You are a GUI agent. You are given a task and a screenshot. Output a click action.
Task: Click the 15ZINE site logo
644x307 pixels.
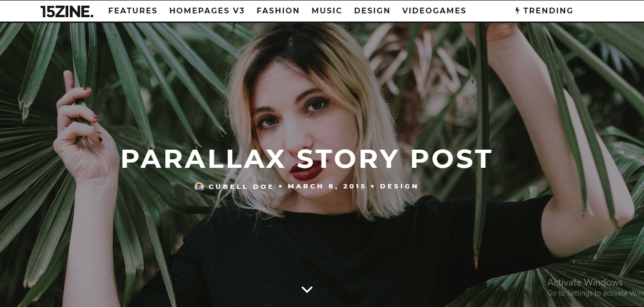point(67,11)
